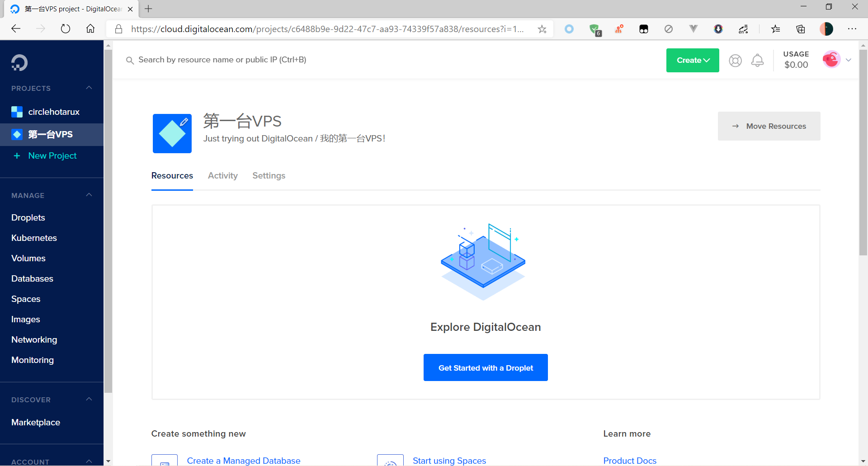Image resolution: width=868 pixels, height=466 pixels.
Task: Click the gray V extension icon
Action: pos(693,29)
